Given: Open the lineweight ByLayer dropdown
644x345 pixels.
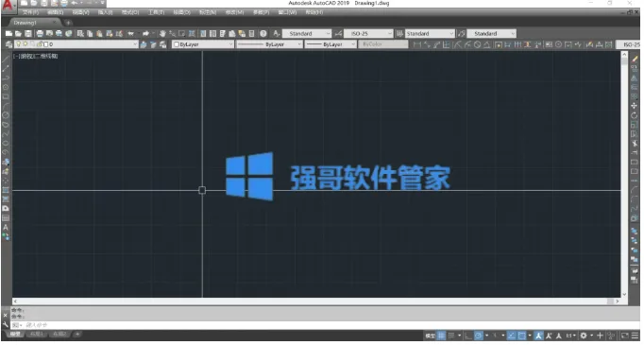Looking at the screenshot, I should click(x=330, y=44).
